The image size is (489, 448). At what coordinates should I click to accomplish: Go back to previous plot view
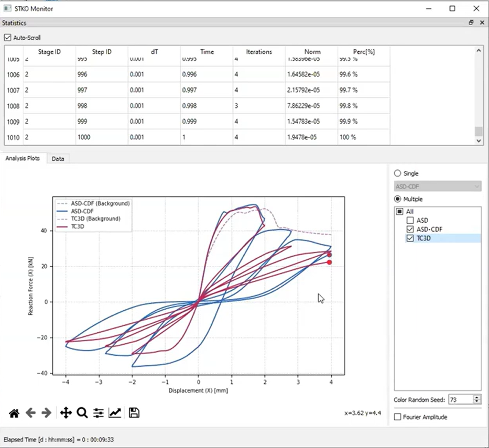30,413
